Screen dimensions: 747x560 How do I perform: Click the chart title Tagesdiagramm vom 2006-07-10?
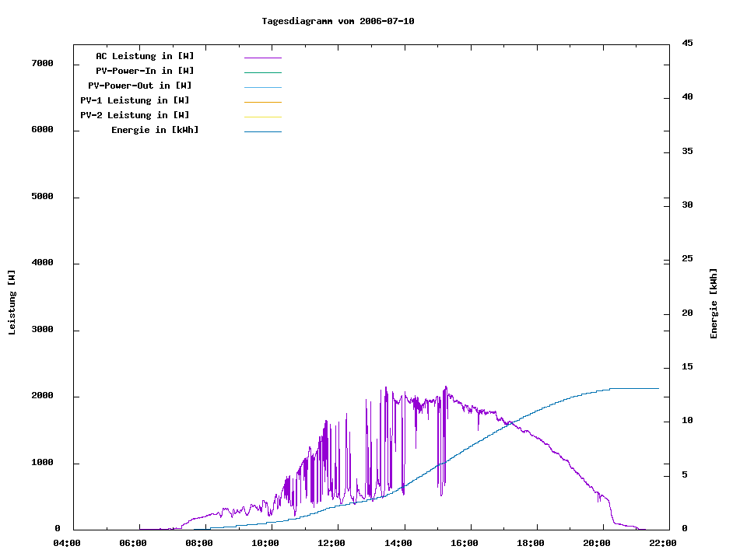point(338,21)
